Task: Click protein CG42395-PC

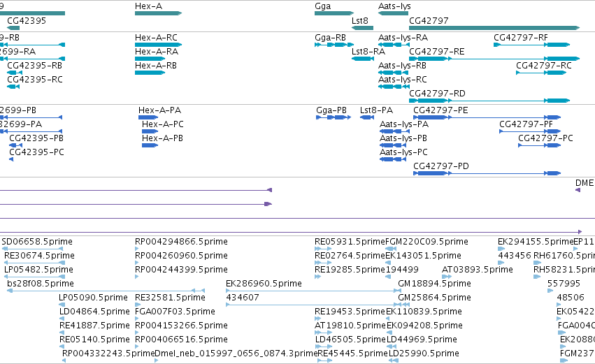Action: click(x=11, y=159)
